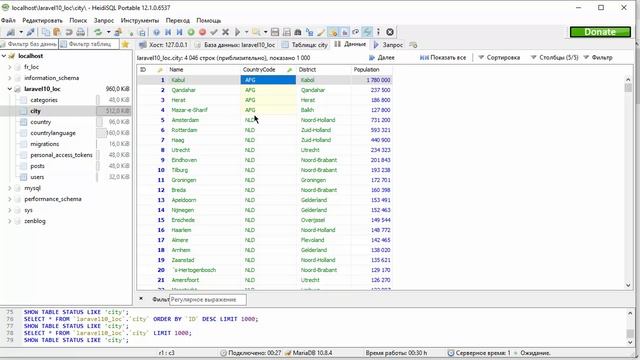Switch to the Таблица: city tab
The image size is (640, 360).
pyautogui.click(x=305, y=45)
